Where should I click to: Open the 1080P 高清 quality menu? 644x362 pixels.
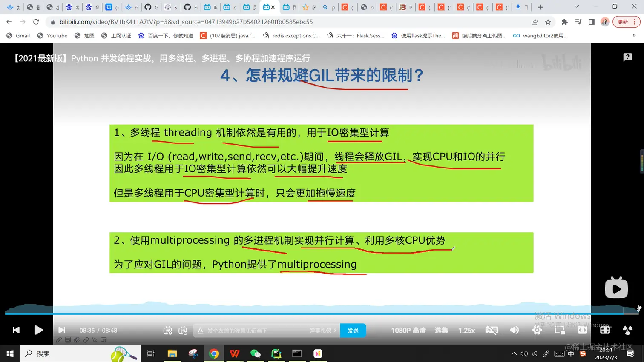pyautogui.click(x=408, y=331)
